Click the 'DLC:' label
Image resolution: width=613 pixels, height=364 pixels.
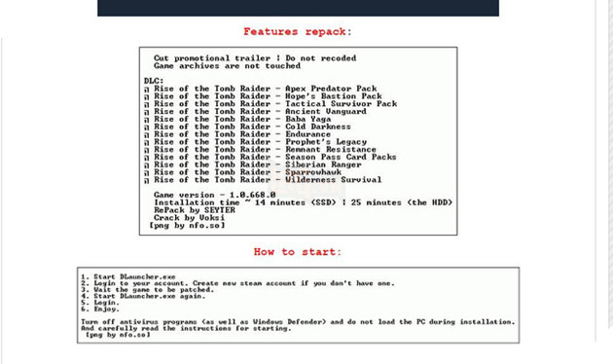154,81
